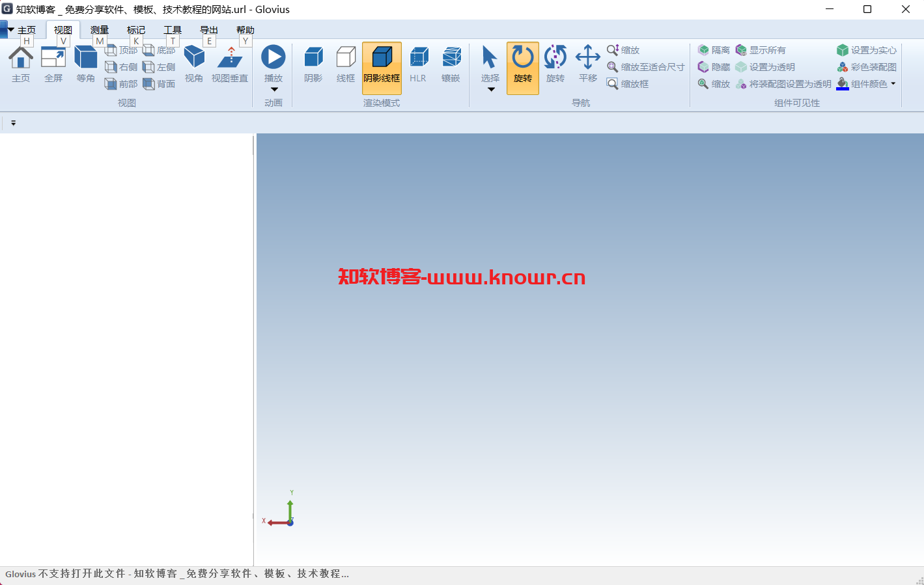Screen dimensions: 924x585
Task: Open the 帮助 ribbon tab
Action: pyautogui.click(x=245, y=30)
